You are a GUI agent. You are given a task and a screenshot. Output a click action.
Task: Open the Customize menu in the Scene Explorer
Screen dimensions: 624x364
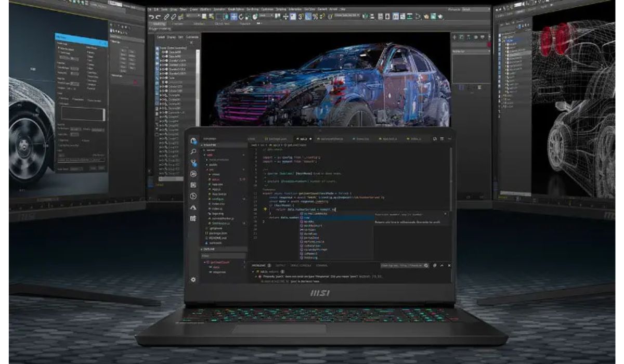[x=192, y=37]
